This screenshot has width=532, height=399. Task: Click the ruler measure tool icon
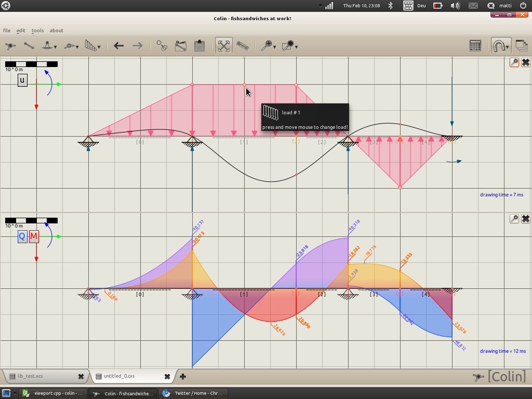pyautogui.click(x=242, y=46)
